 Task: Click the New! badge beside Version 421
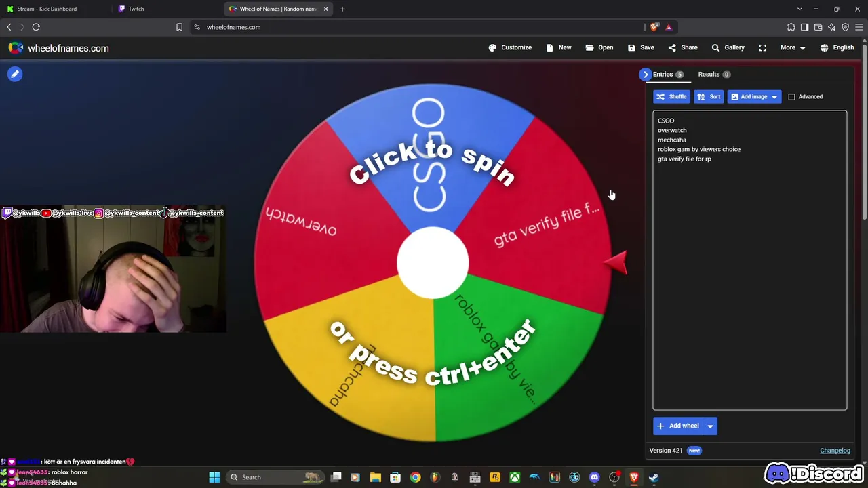(x=694, y=451)
